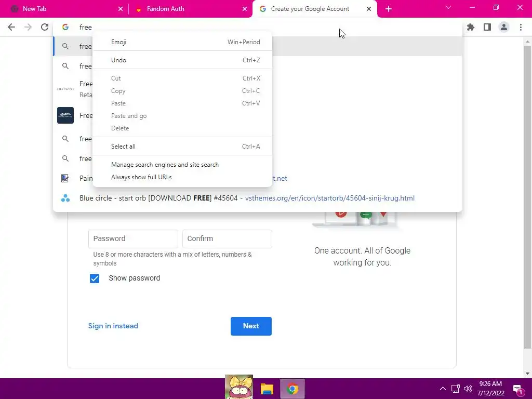Open the network tray icon
The width and height of the screenshot is (532, 399).
[455, 389]
